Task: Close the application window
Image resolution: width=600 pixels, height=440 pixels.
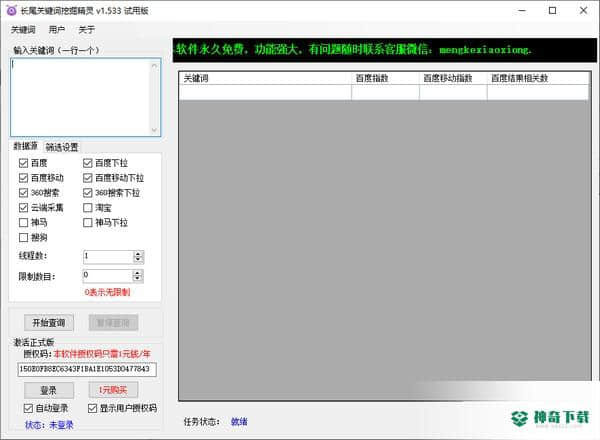Action: click(583, 11)
